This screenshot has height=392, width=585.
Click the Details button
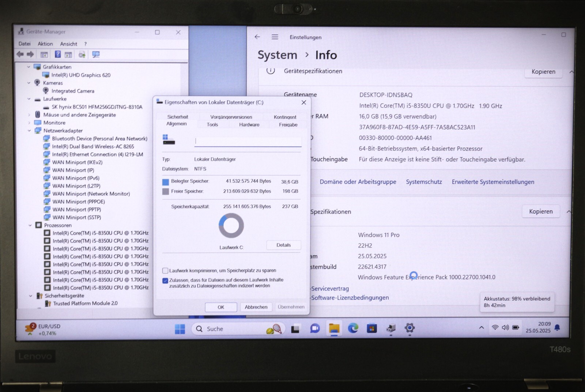284,245
